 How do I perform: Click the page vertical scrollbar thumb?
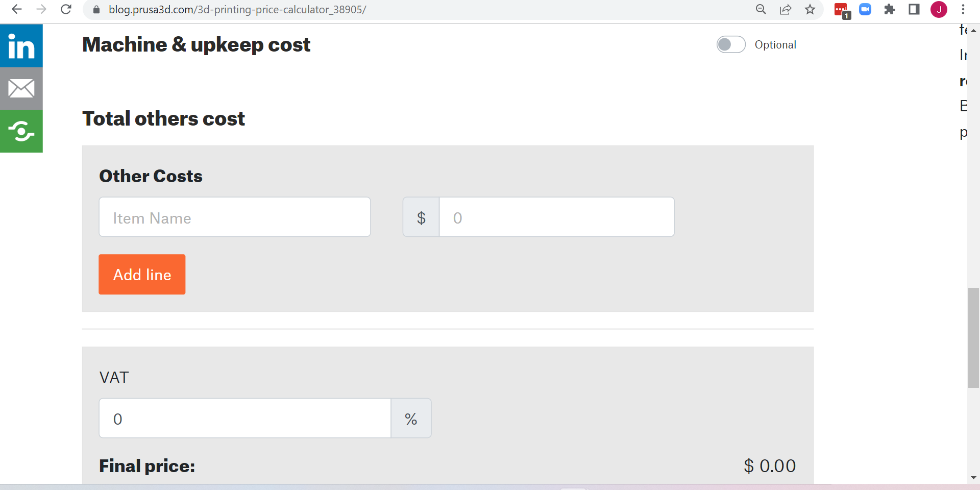click(x=973, y=338)
